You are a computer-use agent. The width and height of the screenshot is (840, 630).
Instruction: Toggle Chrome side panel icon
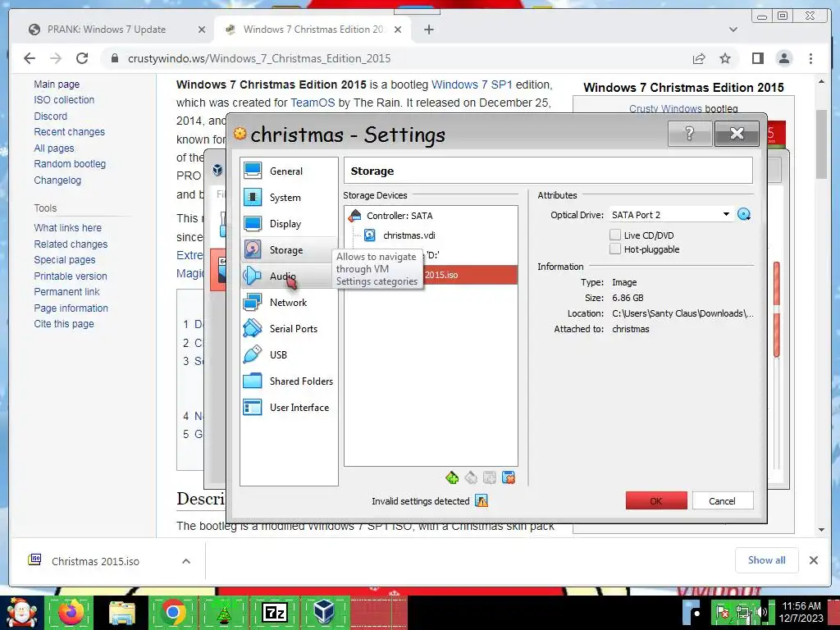tap(757, 58)
